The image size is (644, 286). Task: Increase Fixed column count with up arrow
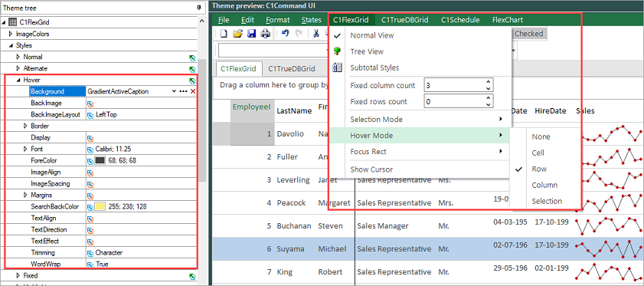(x=488, y=82)
